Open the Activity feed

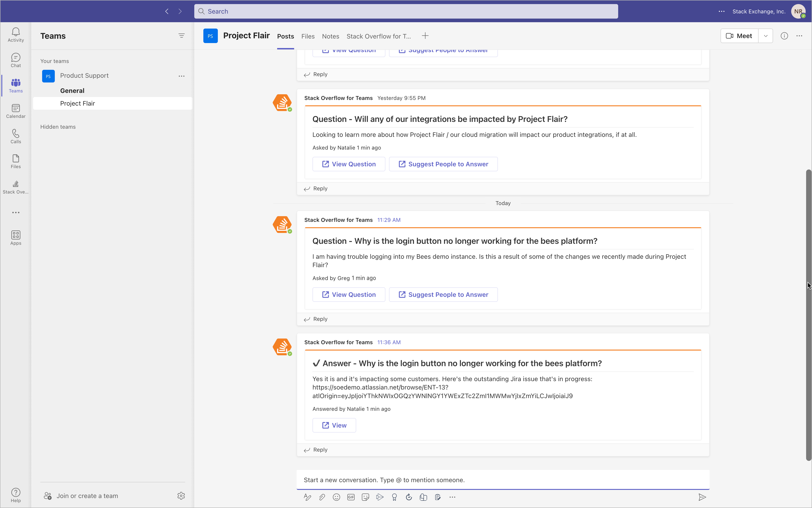[16, 35]
